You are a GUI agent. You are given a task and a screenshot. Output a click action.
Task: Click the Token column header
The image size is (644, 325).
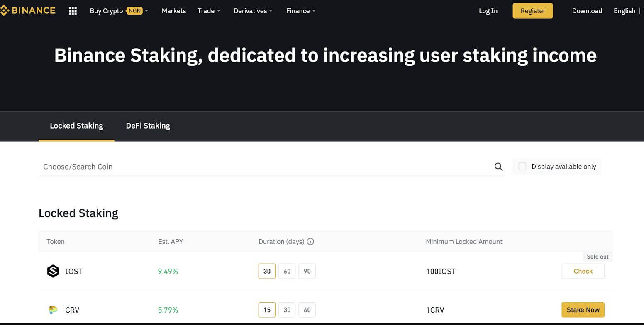tap(56, 241)
